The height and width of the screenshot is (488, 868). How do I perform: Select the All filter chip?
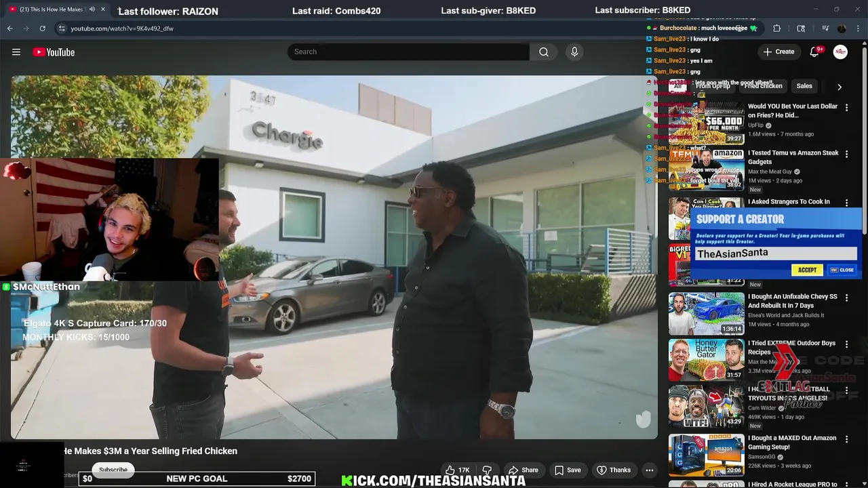click(x=677, y=86)
